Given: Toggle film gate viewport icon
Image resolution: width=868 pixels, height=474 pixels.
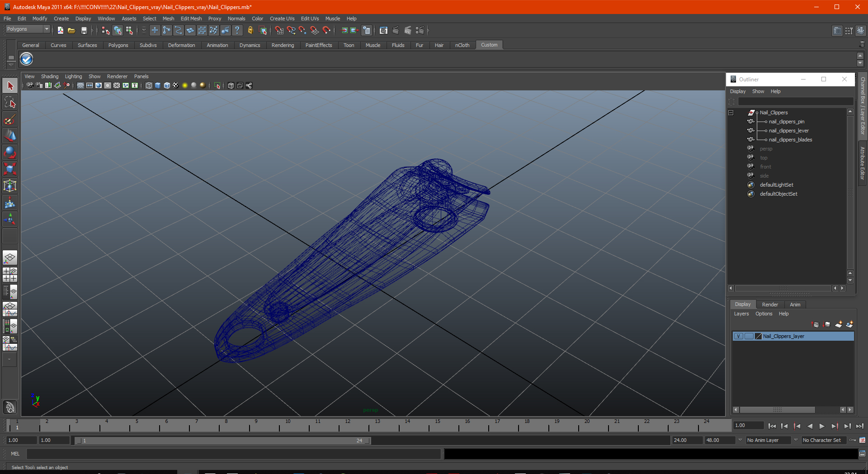Looking at the screenshot, I should [x=90, y=85].
